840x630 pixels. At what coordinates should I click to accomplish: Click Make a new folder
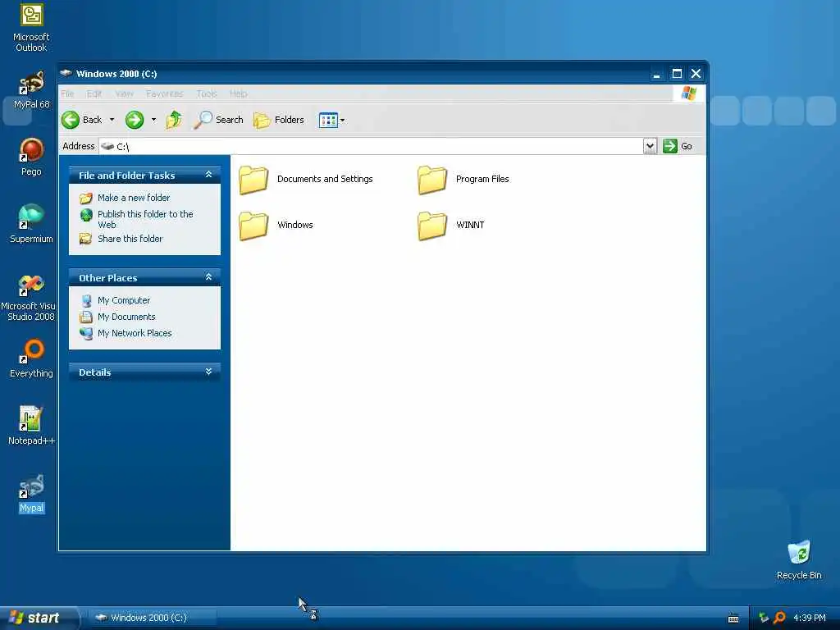134,198
